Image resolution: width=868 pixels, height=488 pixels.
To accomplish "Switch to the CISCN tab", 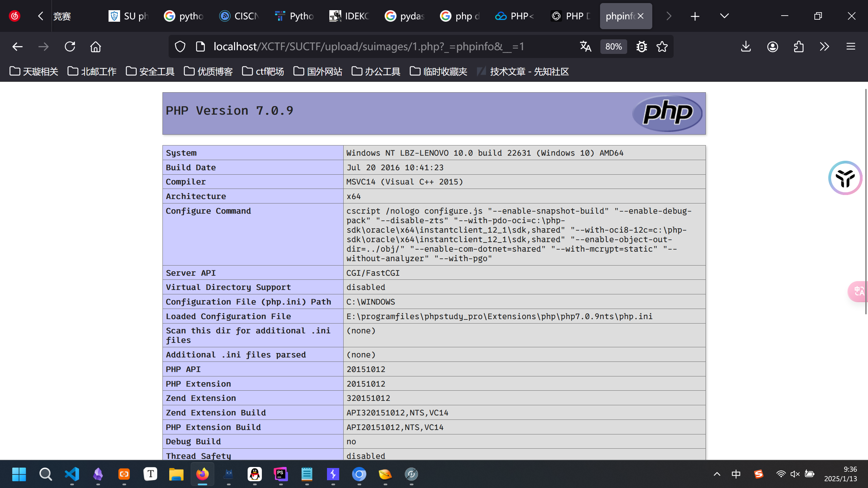I will click(x=239, y=16).
